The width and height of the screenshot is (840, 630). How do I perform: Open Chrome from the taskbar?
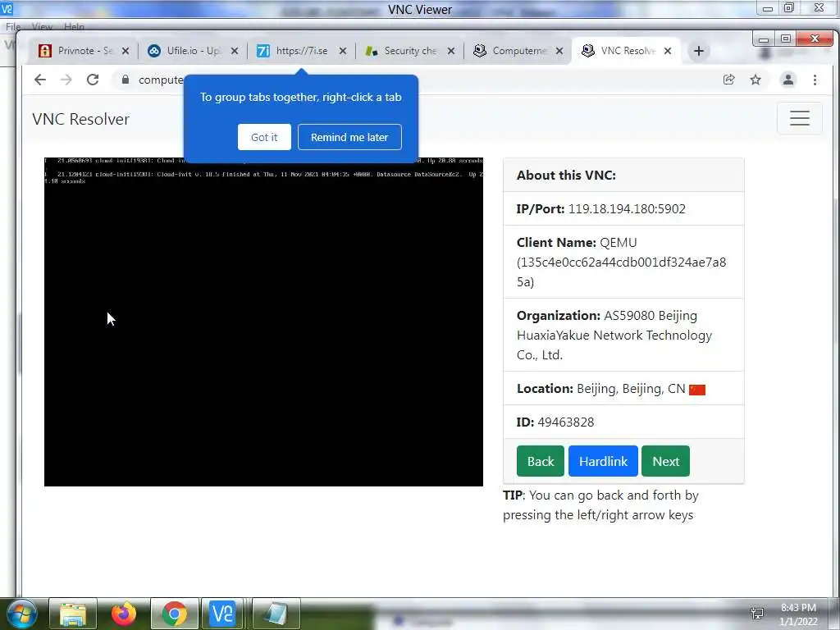[175, 614]
